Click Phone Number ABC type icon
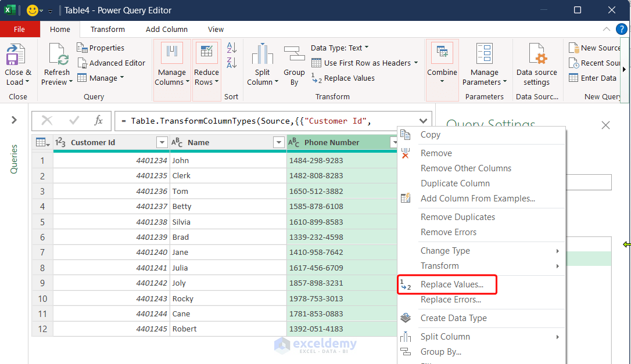Screen dimensions: 631x364 tap(294, 142)
